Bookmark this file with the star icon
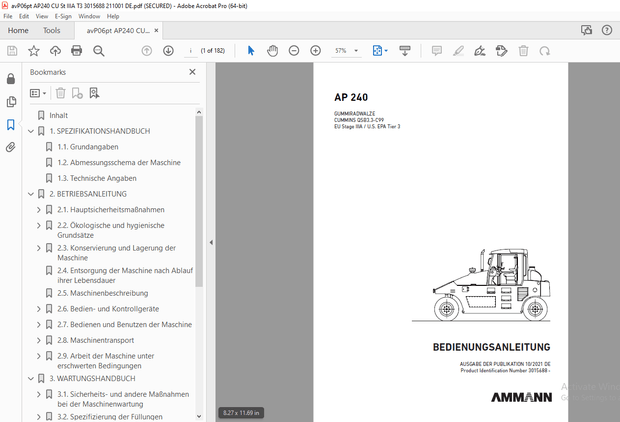The width and height of the screenshot is (620, 422). click(x=33, y=51)
